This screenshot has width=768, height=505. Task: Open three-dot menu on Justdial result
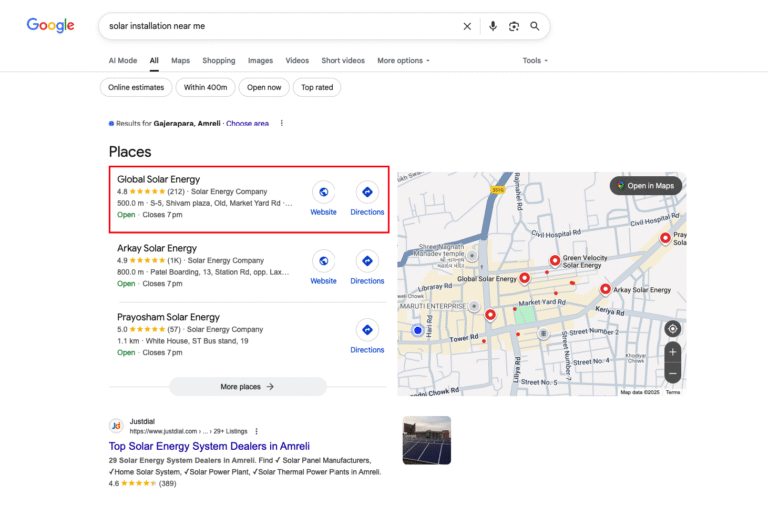pyautogui.click(x=256, y=432)
